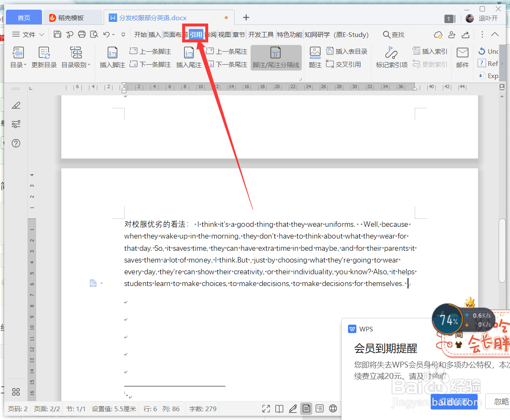Click the apps grid icon at sidebar bottom
Screen dimensions: 510x420
16,392
